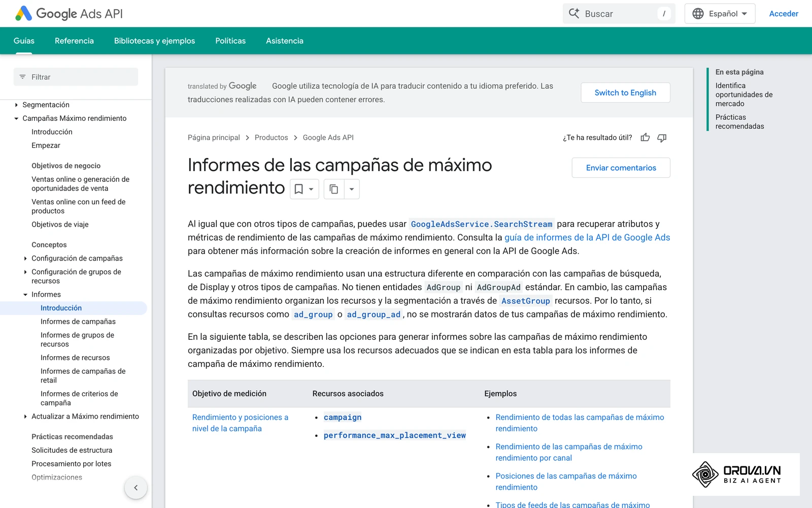Click the Buscar search field
The height and width of the screenshot is (508, 812).
tap(619, 14)
